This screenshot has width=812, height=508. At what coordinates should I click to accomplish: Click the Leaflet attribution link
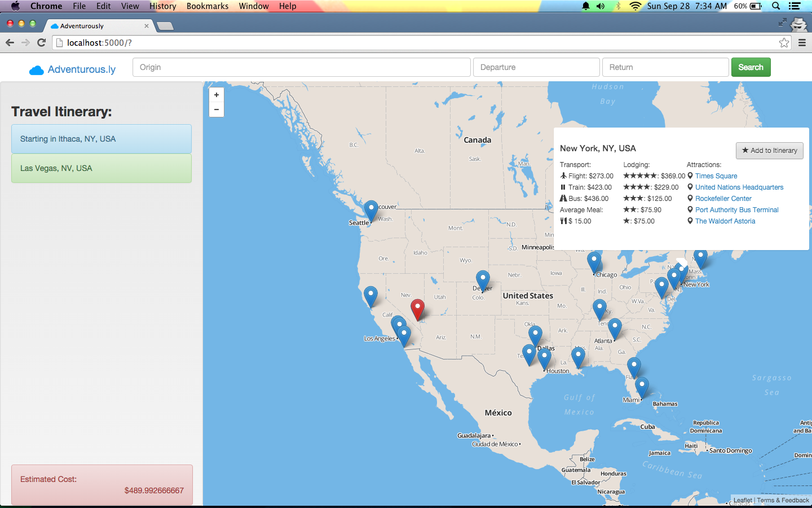(743, 500)
